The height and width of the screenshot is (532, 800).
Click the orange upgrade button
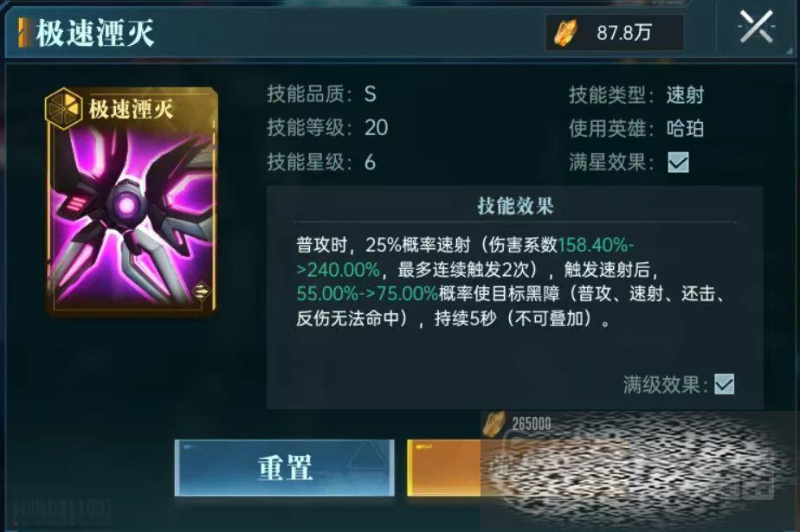coord(444,468)
